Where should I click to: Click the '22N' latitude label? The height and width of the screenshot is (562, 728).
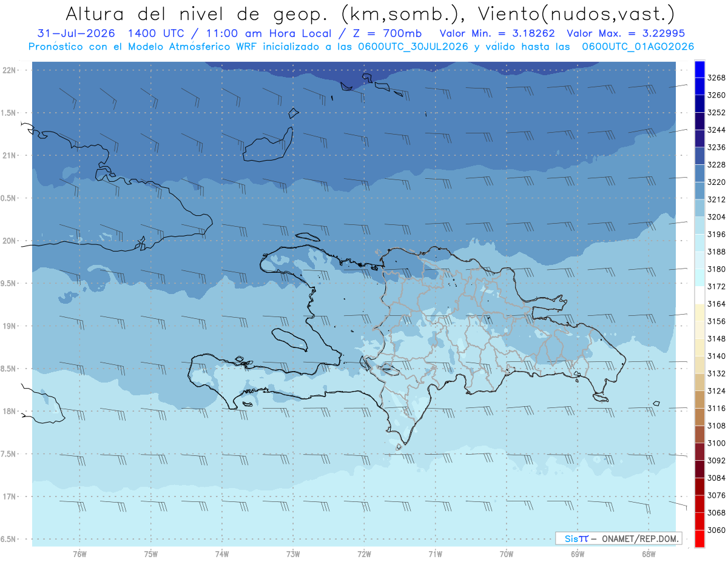(8, 70)
